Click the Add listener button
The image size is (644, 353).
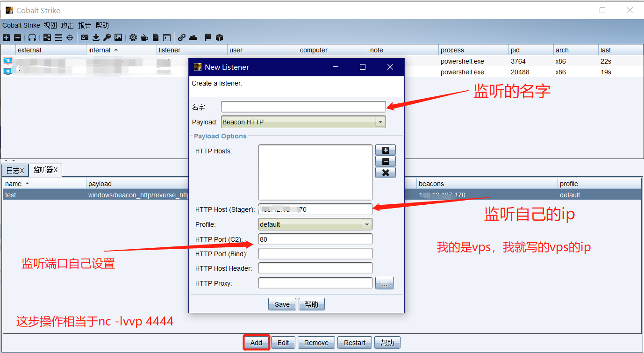coord(256,343)
